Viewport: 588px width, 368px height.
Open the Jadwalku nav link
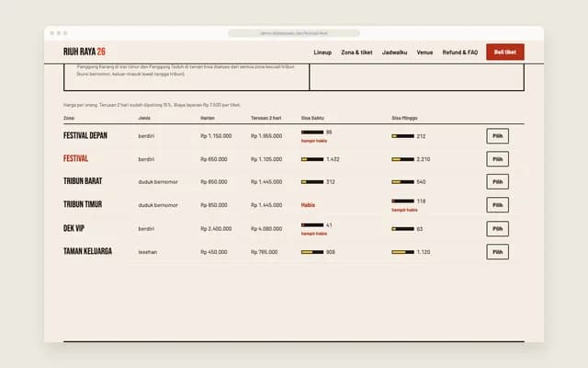(394, 52)
